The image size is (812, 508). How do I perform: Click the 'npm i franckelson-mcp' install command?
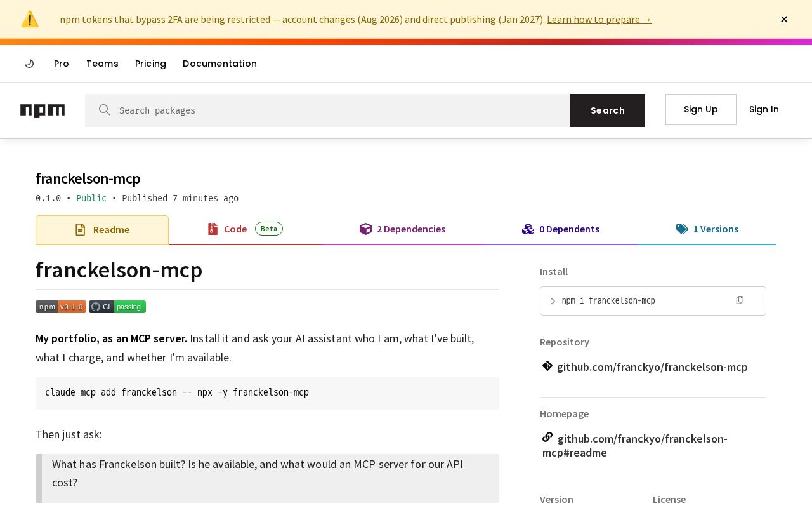[x=608, y=300]
